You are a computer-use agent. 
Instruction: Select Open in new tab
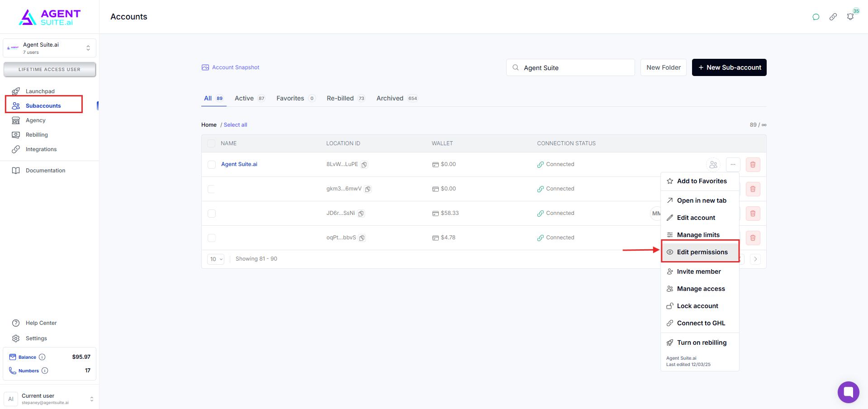pyautogui.click(x=700, y=200)
